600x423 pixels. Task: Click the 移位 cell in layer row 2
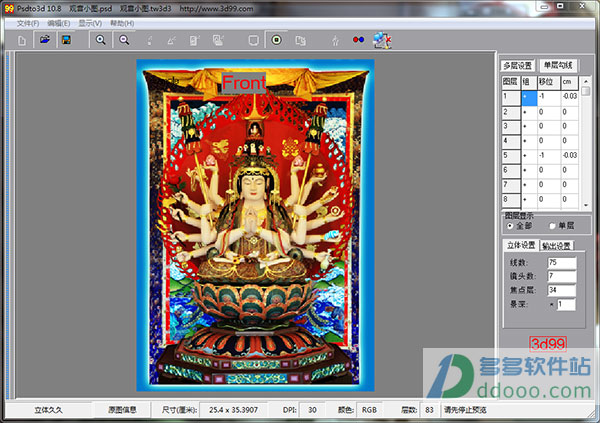point(549,112)
